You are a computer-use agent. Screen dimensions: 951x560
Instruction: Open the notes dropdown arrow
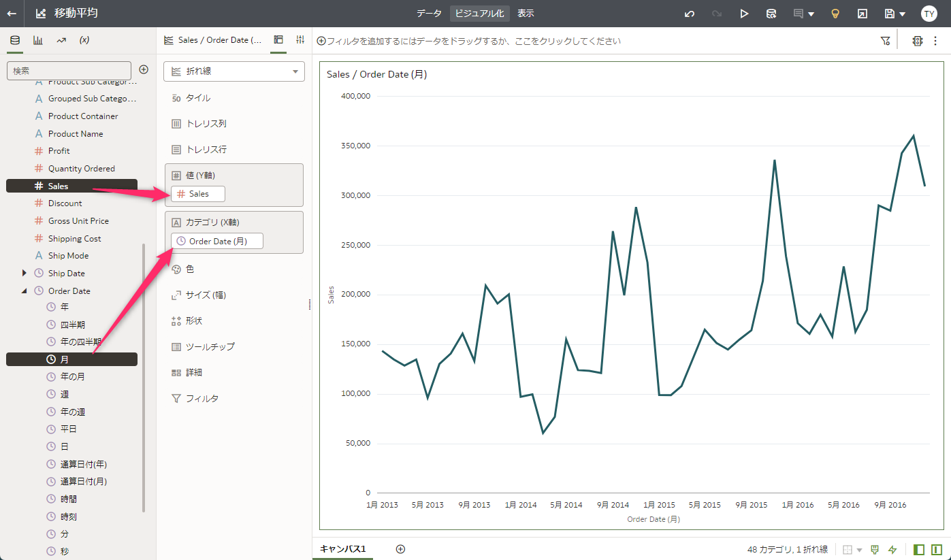tap(811, 14)
